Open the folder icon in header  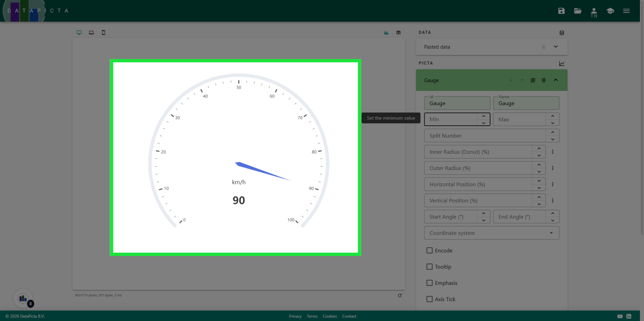tap(577, 11)
